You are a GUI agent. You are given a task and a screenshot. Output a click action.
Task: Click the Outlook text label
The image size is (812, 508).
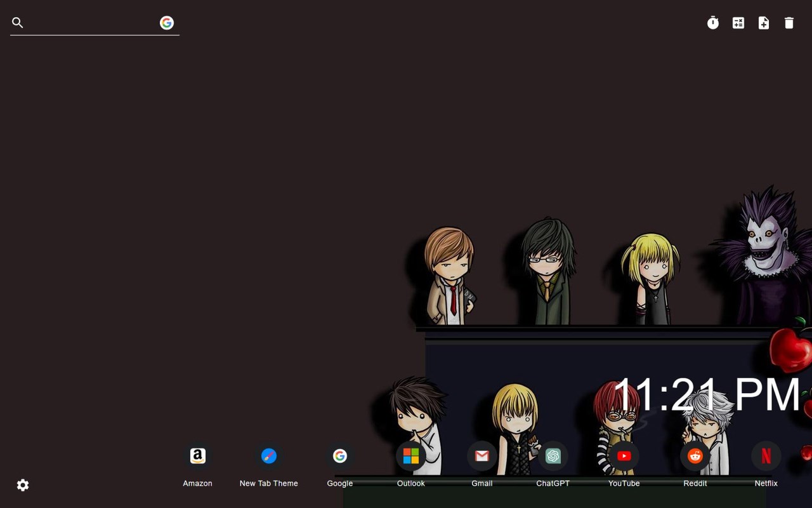click(411, 483)
